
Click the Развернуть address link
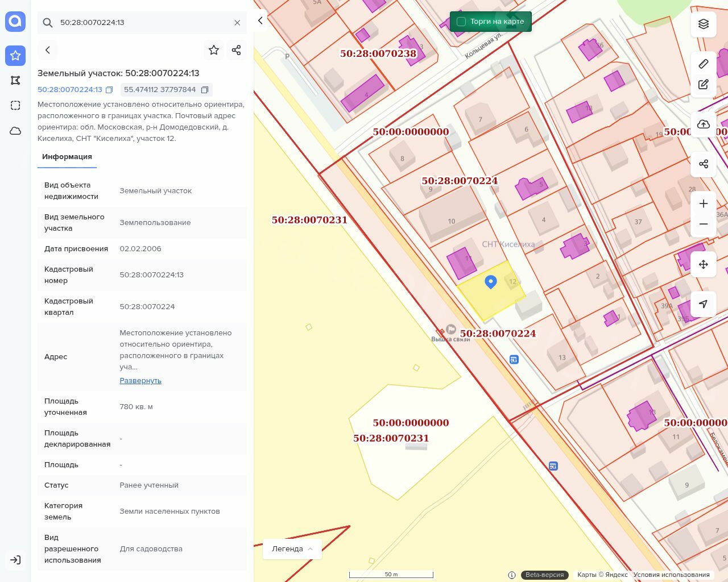(x=140, y=381)
